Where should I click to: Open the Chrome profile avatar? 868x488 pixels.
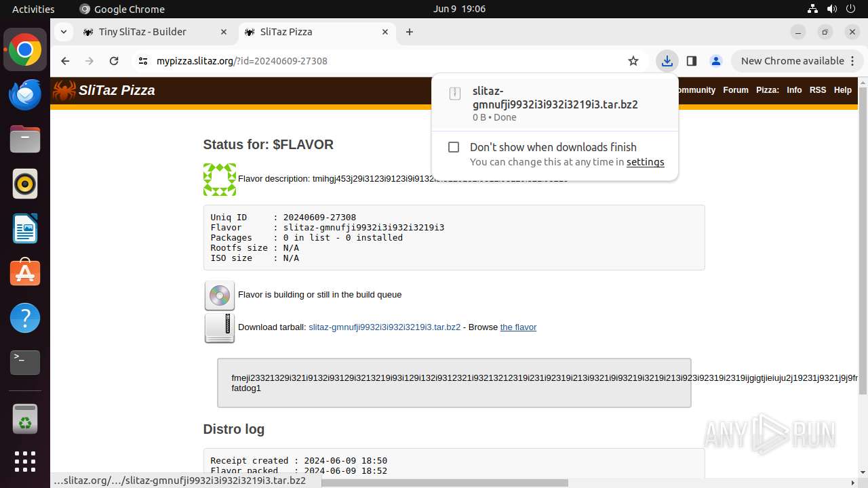coord(716,61)
